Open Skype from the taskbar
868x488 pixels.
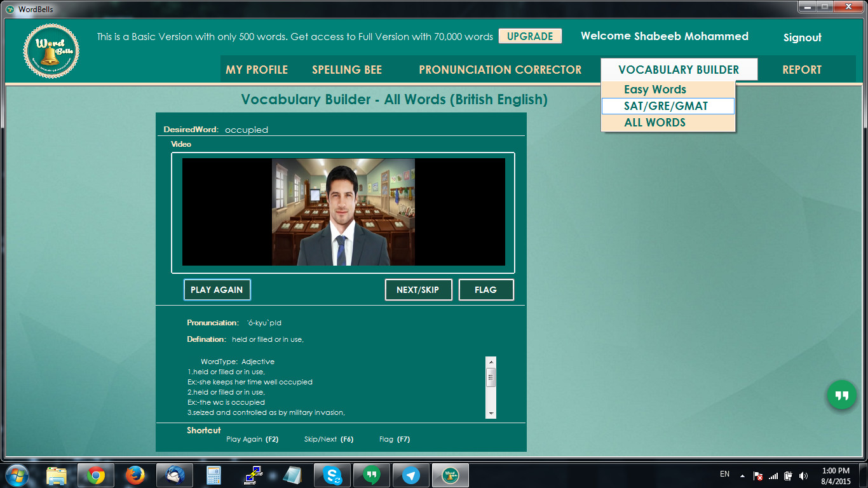pyautogui.click(x=332, y=475)
